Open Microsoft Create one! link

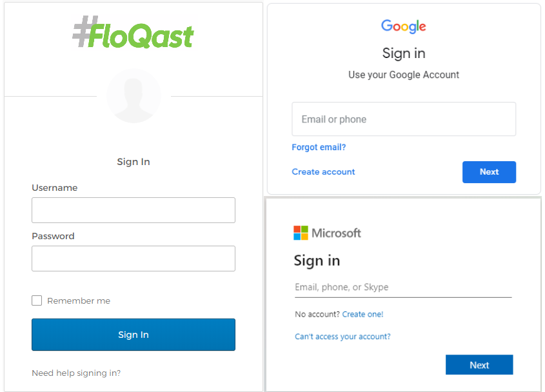362,314
